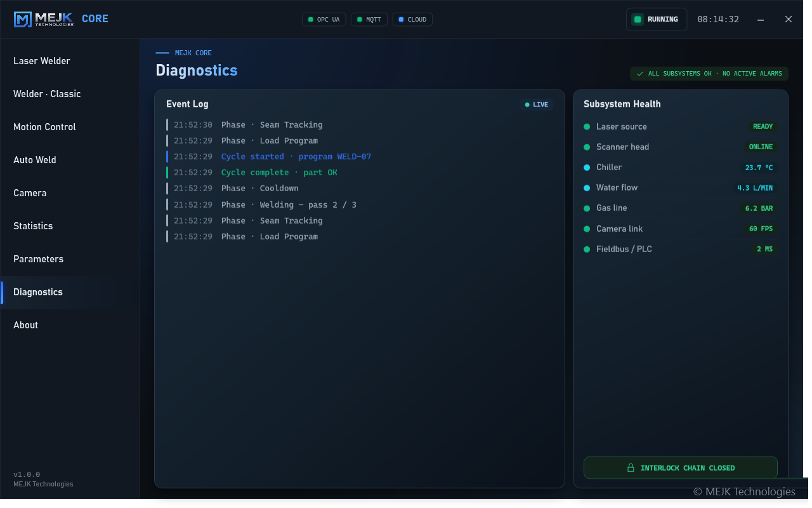Click the 08:14:32 clock in title bar
Viewport: 812px width, 508px height.
[718, 20]
